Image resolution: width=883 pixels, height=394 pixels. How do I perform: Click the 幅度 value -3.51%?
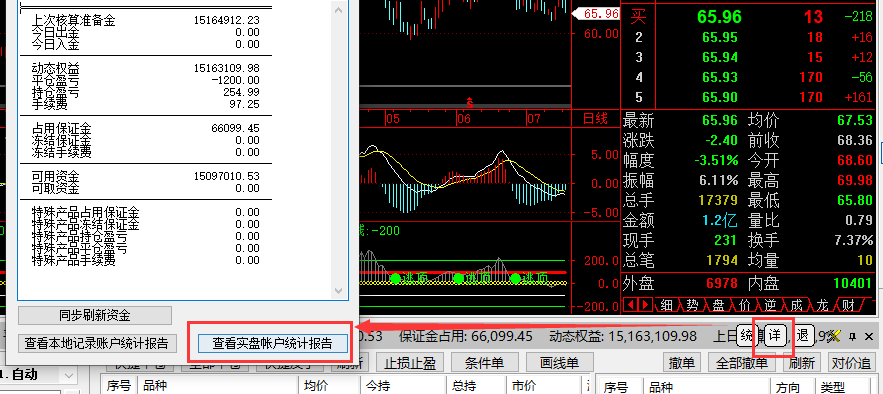716,160
